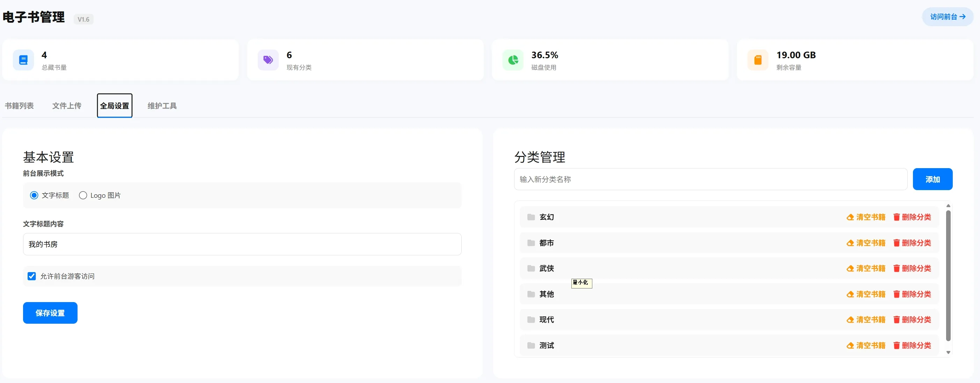Image resolution: width=980 pixels, height=383 pixels.
Task: Toggle 允许前台游客访问 checkbox
Action: (x=31, y=276)
